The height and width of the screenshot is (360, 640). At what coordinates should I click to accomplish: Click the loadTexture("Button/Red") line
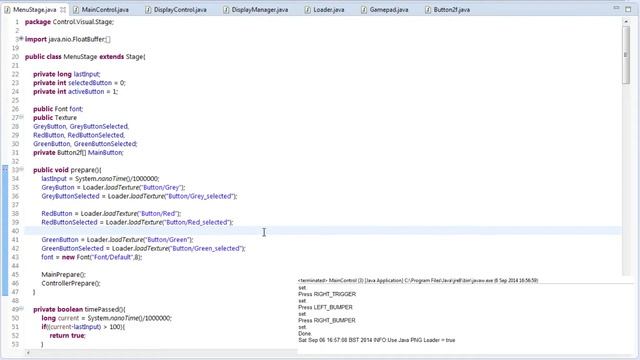point(111,213)
